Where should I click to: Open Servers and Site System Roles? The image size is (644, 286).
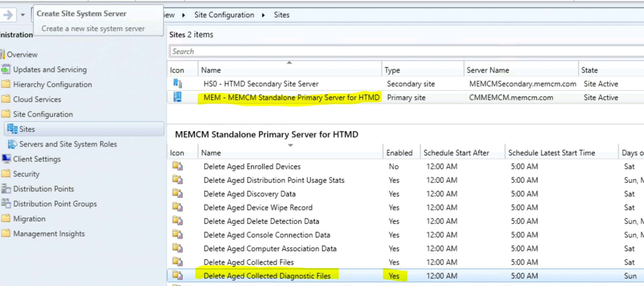[68, 144]
